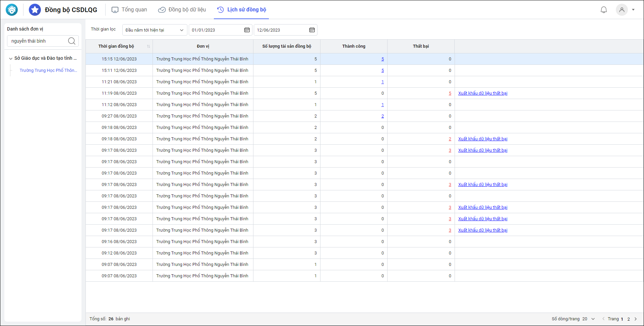The height and width of the screenshot is (326, 644).
Task: Select Trường Trung Học Phổ Thông tree item
Action: pyautogui.click(x=48, y=71)
